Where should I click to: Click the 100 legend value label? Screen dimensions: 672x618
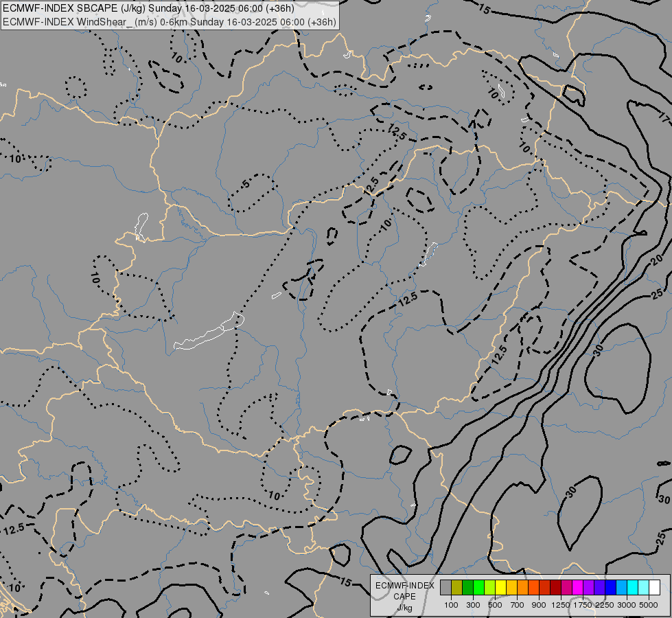(x=451, y=605)
